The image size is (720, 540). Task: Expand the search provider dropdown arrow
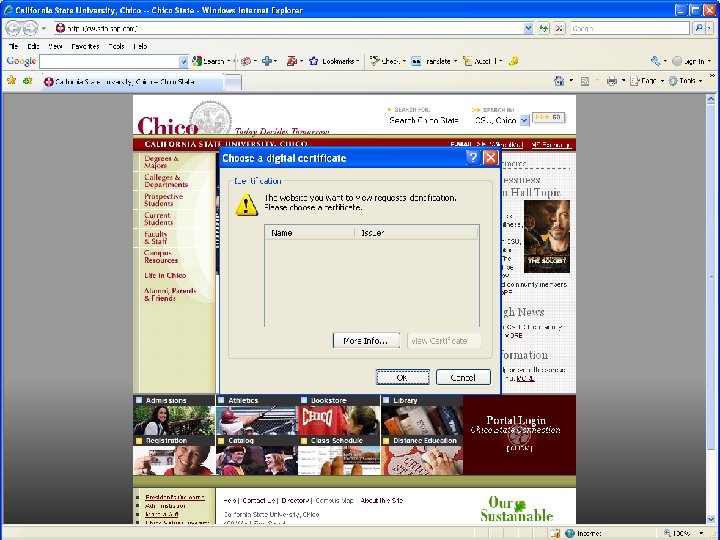[x=709, y=28]
